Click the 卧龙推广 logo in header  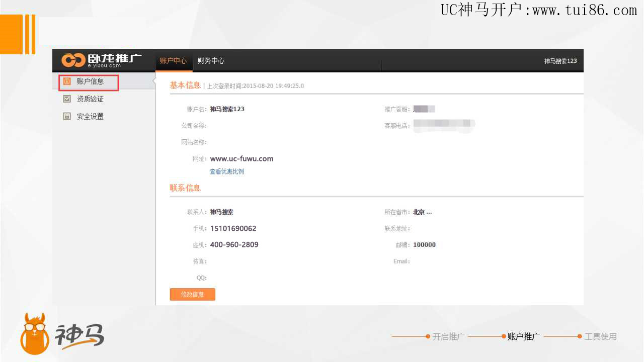click(x=101, y=60)
